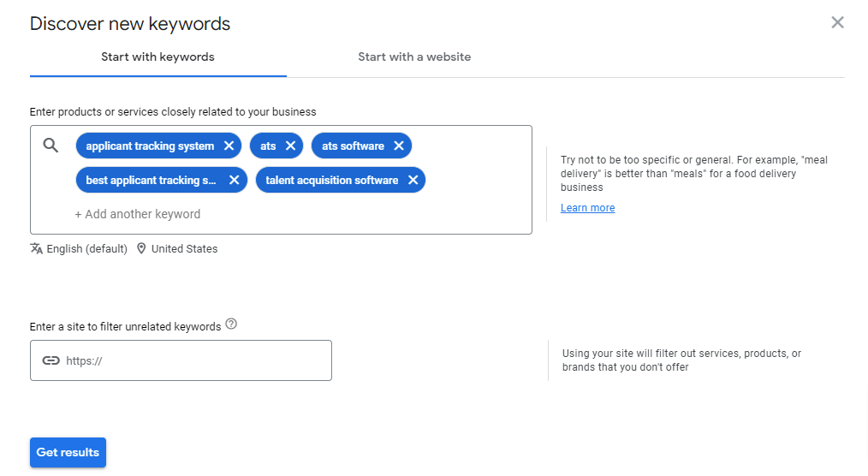
Task: Change the United States location targeting
Action: pyautogui.click(x=184, y=249)
